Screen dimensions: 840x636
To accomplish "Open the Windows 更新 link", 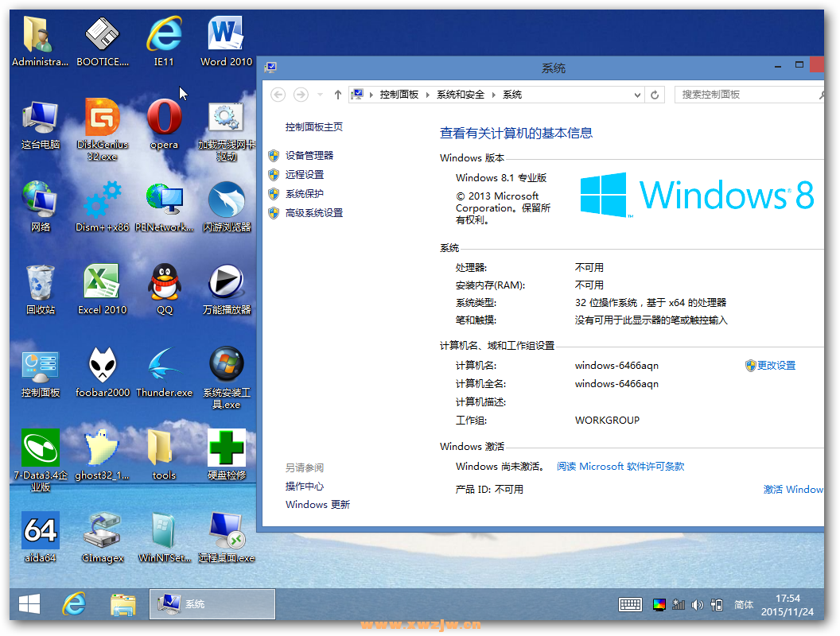I will pos(317,504).
